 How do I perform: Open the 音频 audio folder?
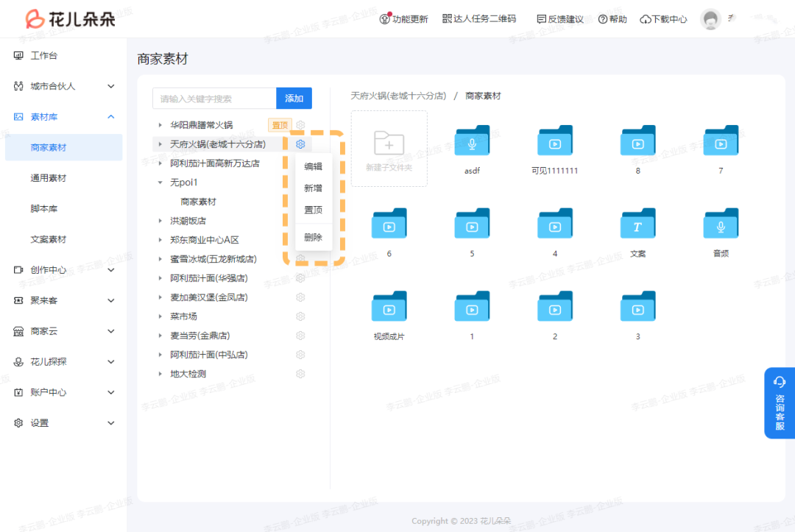[x=721, y=223]
